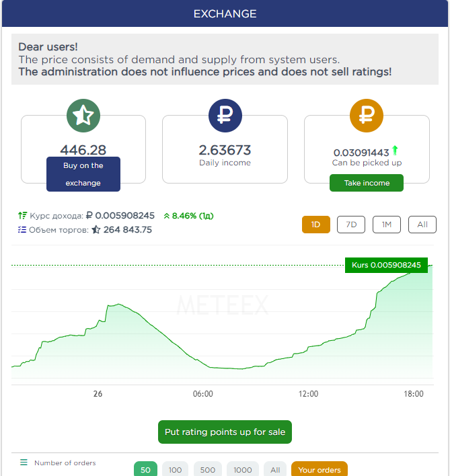
Task: Click the blue ruble Daily income icon
Action: 225,116
